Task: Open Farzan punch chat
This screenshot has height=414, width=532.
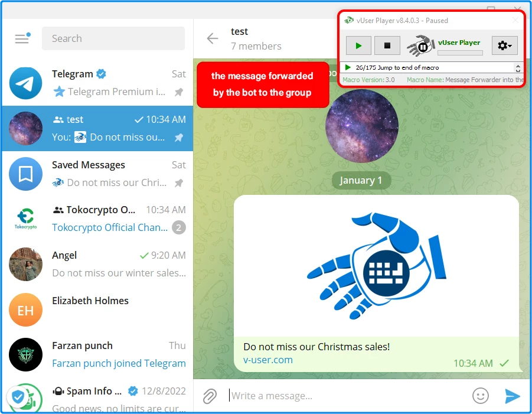Action: point(97,354)
